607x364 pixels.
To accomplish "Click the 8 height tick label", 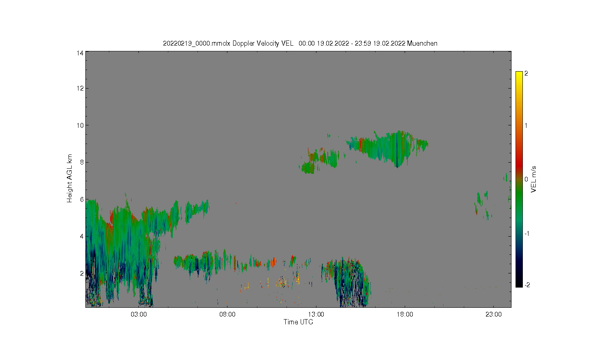I will (82, 162).
